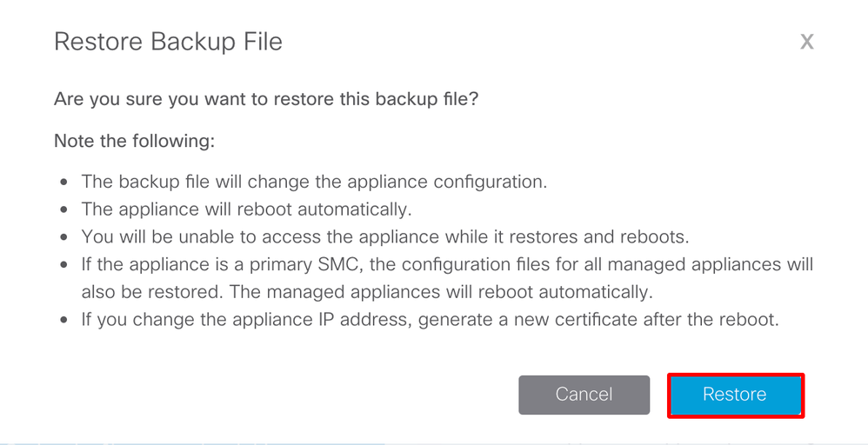Click the 'Note the following:' label
The width and height of the screenshot is (868, 445).
pyautogui.click(x=135, y=141)
